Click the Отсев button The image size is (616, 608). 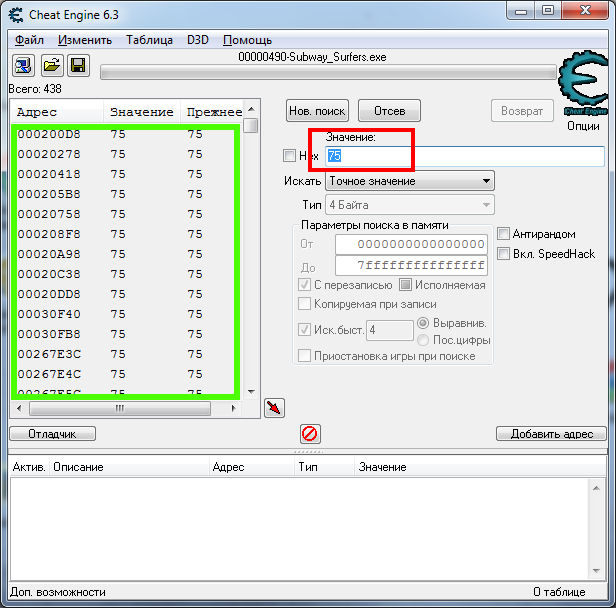pyautogui.click(x=389, y=111)
